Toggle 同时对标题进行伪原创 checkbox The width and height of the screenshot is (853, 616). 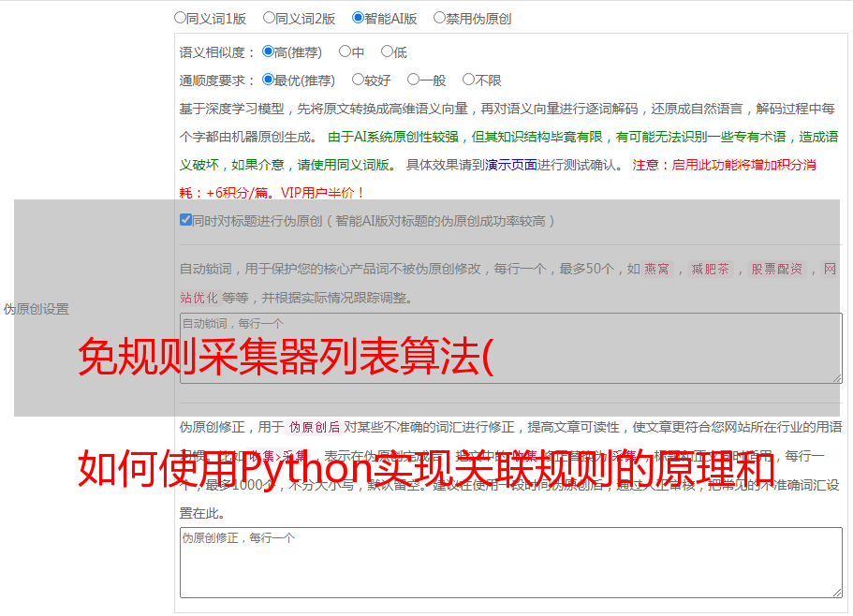[x=185, y=220]
